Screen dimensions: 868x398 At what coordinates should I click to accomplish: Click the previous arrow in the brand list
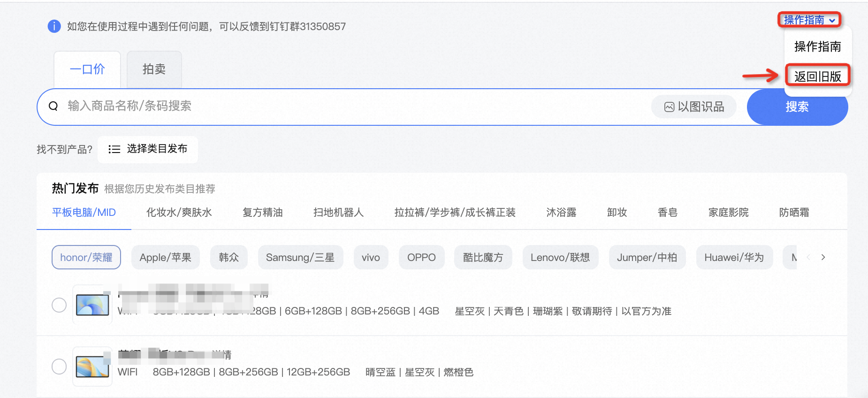coord(808,257)
